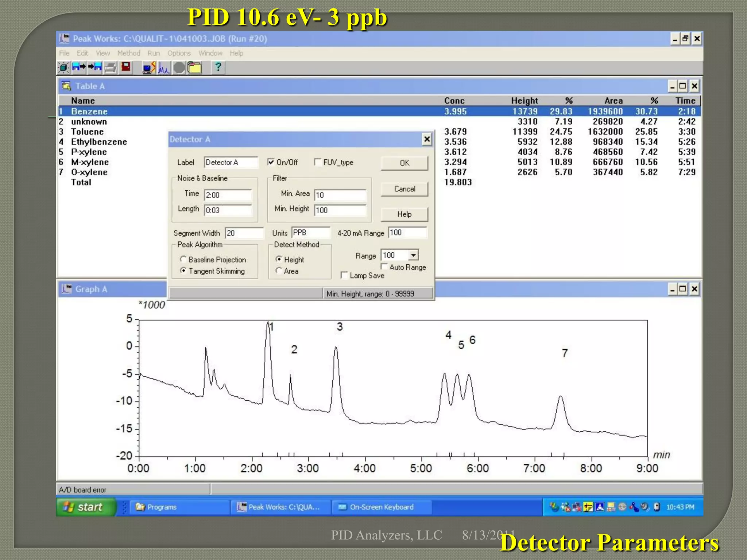
Task: Click the gray octagon stop icon
Action: (x=179, y=67)
